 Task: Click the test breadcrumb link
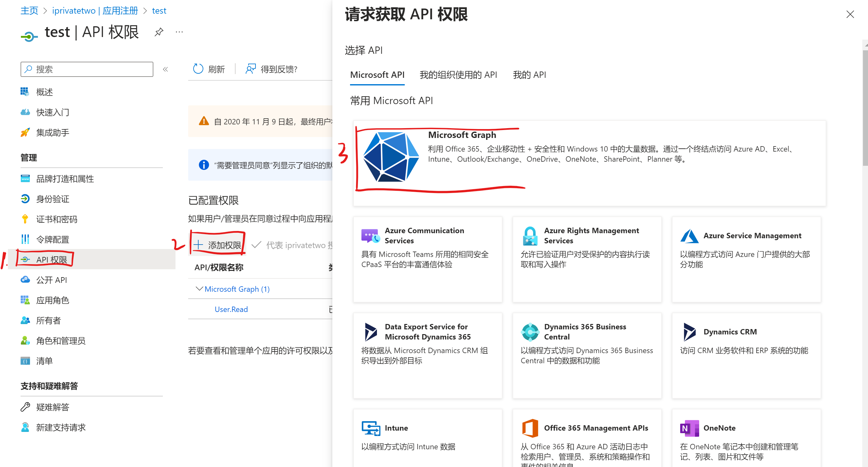(x=159, y=11)
